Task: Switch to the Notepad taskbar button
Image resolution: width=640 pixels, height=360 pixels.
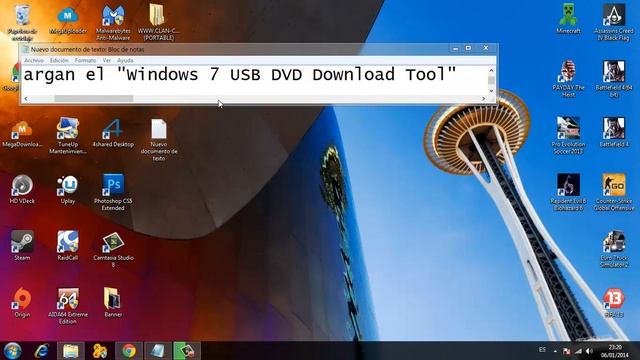Action: click(x=158, y=351)
